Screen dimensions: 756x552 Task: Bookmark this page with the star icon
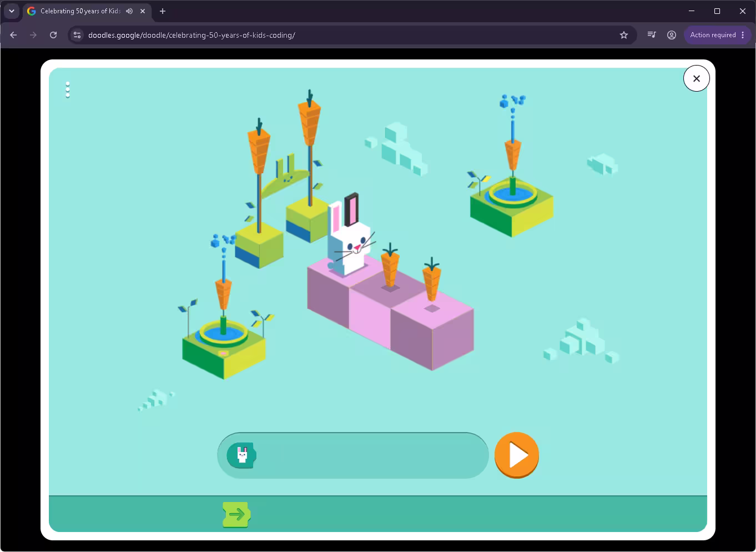[624, 35]
